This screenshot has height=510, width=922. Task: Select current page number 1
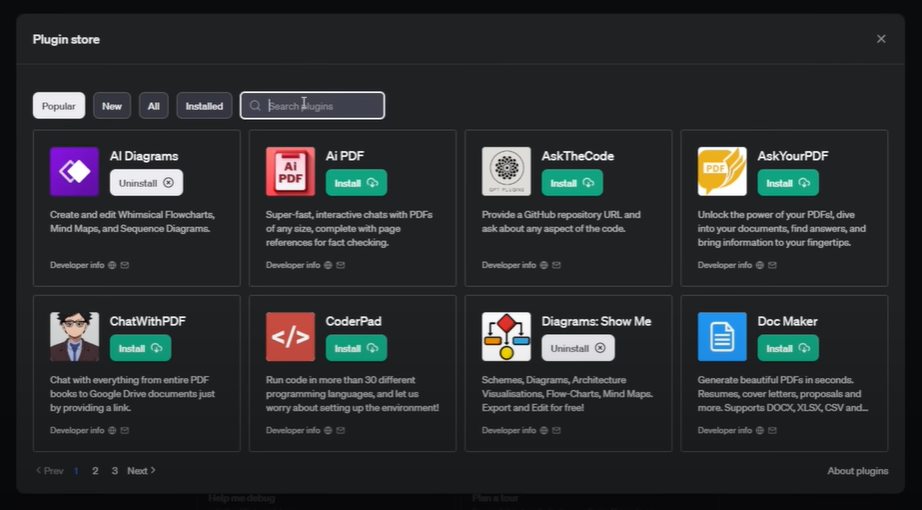click(x=76, y=471)
